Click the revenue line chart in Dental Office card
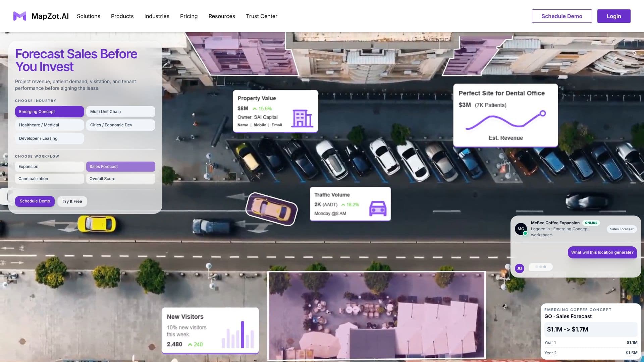 pos(506,121)
